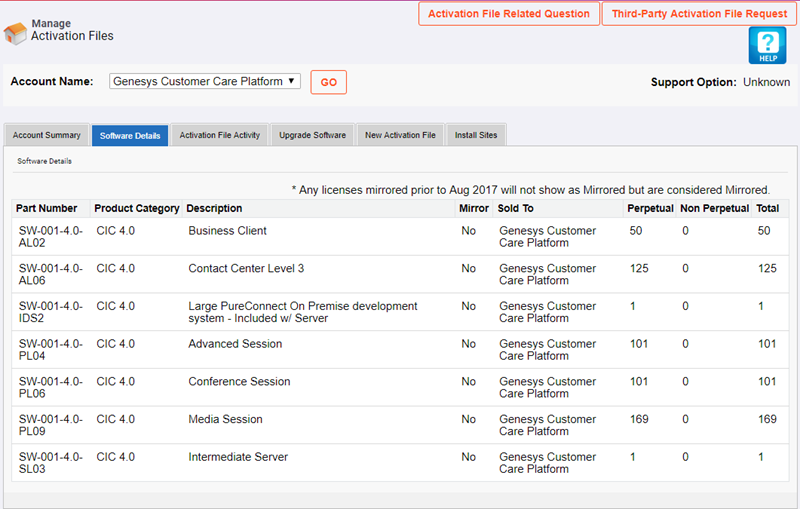Click CIC 4.0 in the Conference Session row
The image size is (800, 509).
point(116,381)
